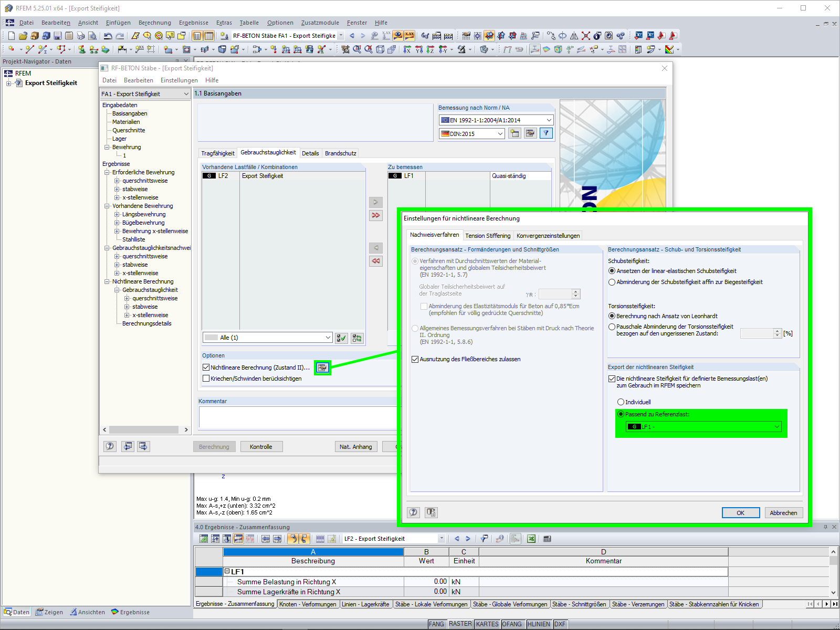Open help in the RF-BETON Stäbe dialog
This screenshot has width=840, height=630.
tap(110, 446)
